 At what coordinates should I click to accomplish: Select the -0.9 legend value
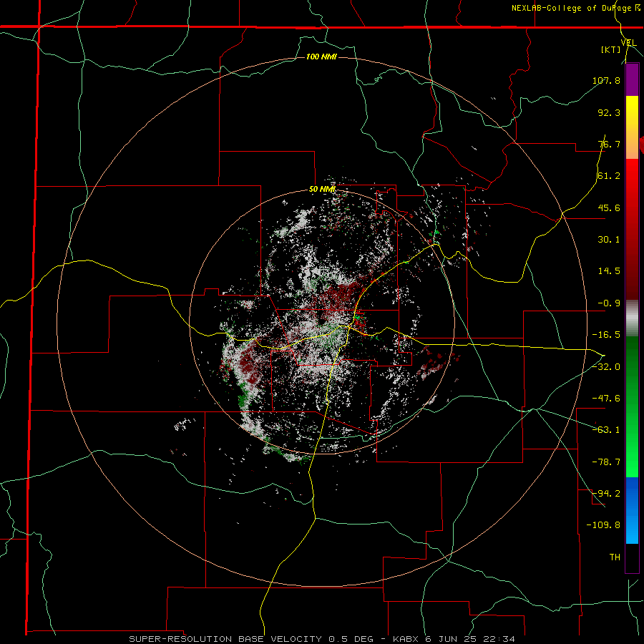(609, 303)
